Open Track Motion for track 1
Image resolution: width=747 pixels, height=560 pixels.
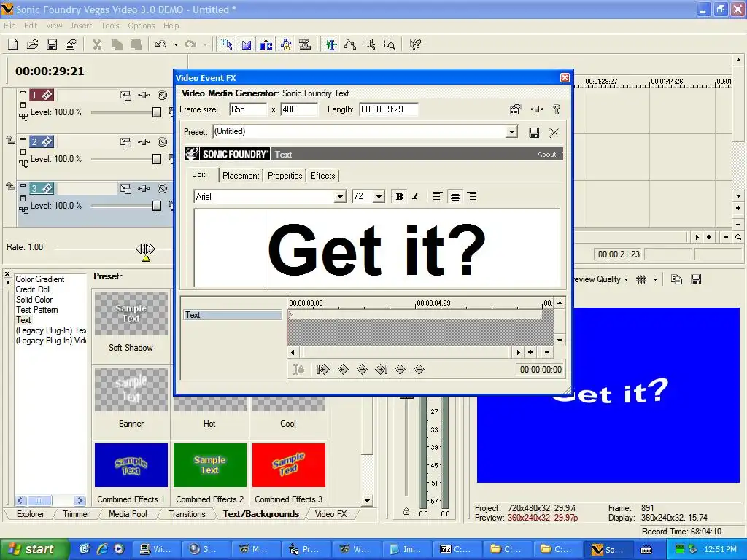[x=125, y=96]
